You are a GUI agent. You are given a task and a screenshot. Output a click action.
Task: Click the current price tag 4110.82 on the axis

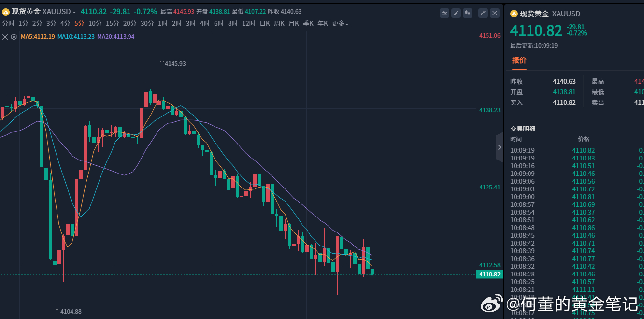(x=490, y=274)
